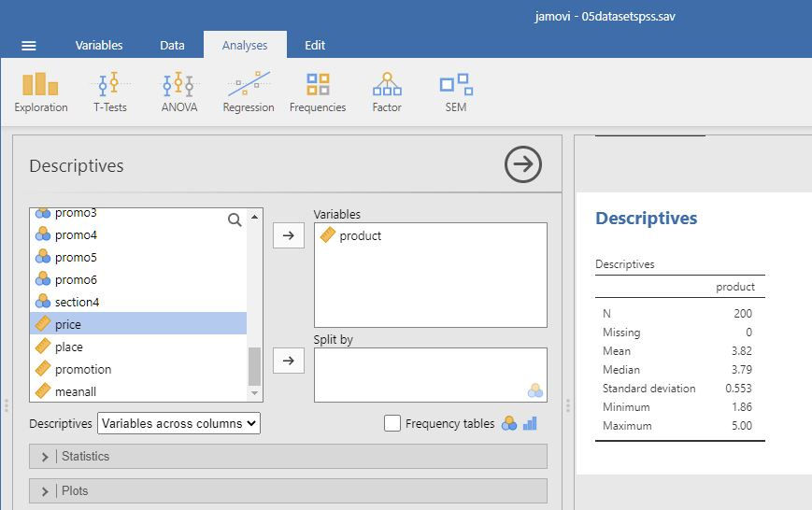Image resolution: width=812 pixels, height=510 pixels.
Task: Switch to the Data tab
Action: 172,46
